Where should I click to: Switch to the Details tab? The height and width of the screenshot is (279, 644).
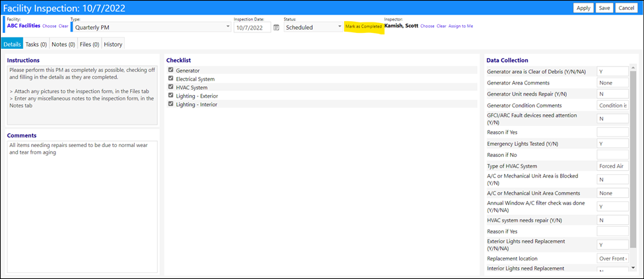coord(12,44)
